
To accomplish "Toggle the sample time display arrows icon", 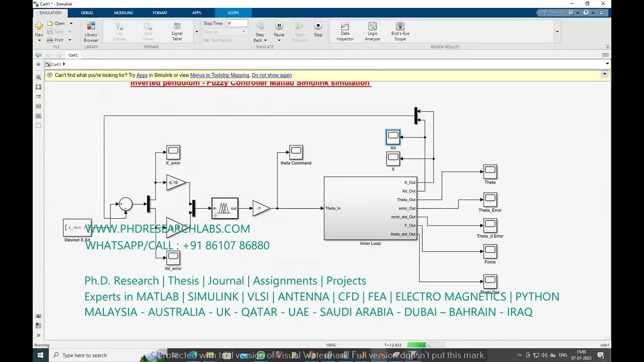I will [38, 97].
